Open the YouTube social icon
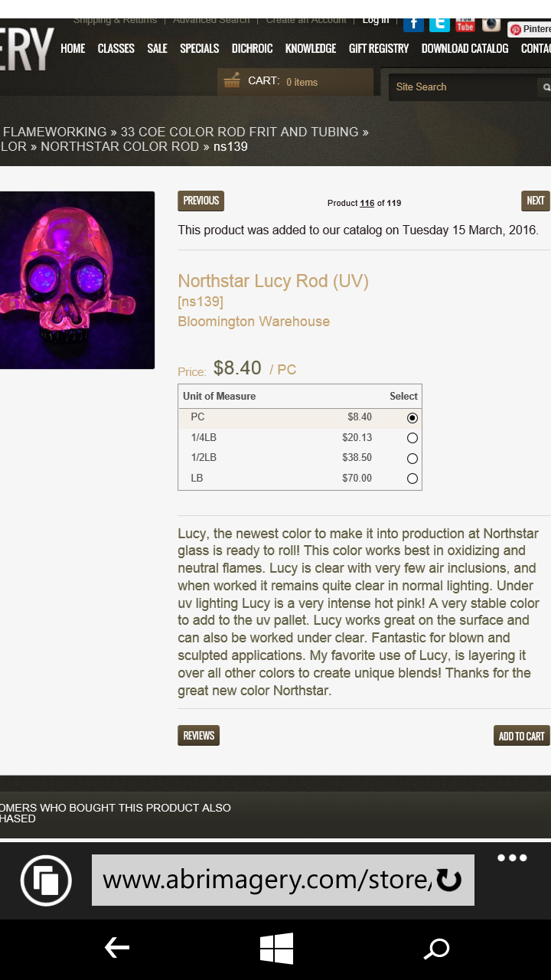 (465, 24)
